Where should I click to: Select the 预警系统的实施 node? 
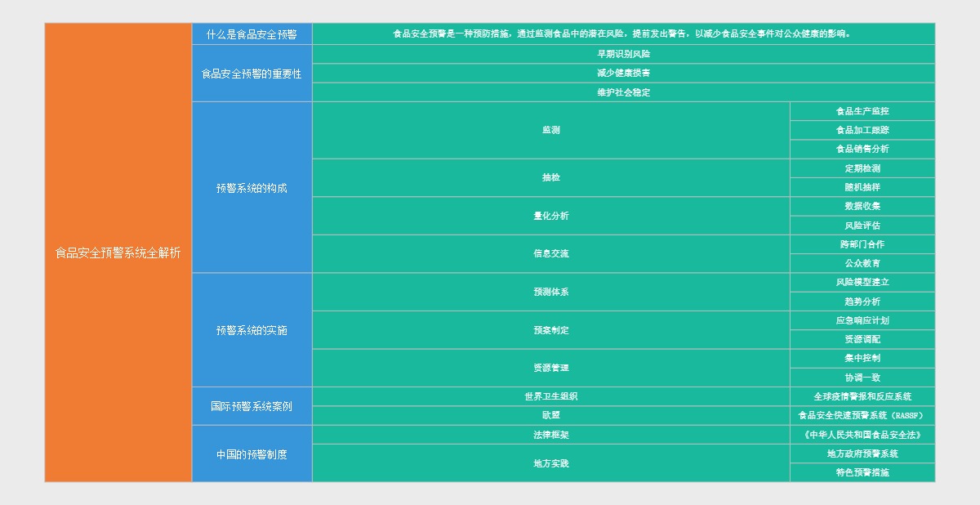(x=252, y=330)
